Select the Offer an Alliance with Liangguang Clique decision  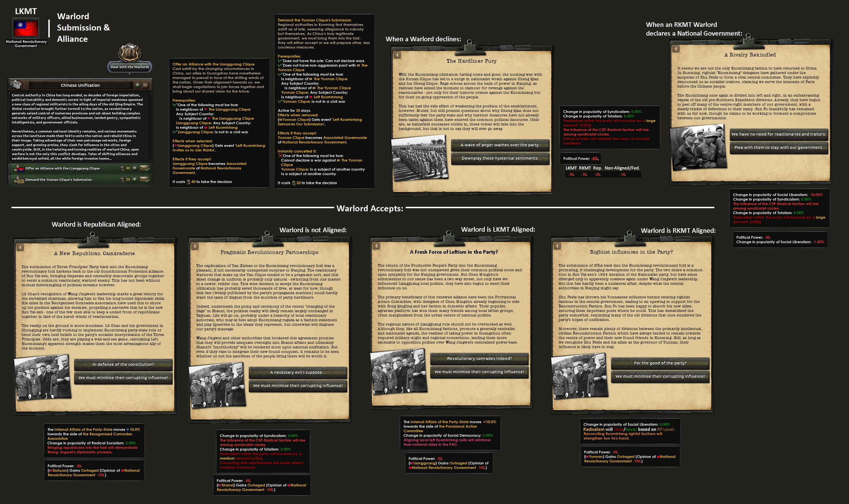62,168
